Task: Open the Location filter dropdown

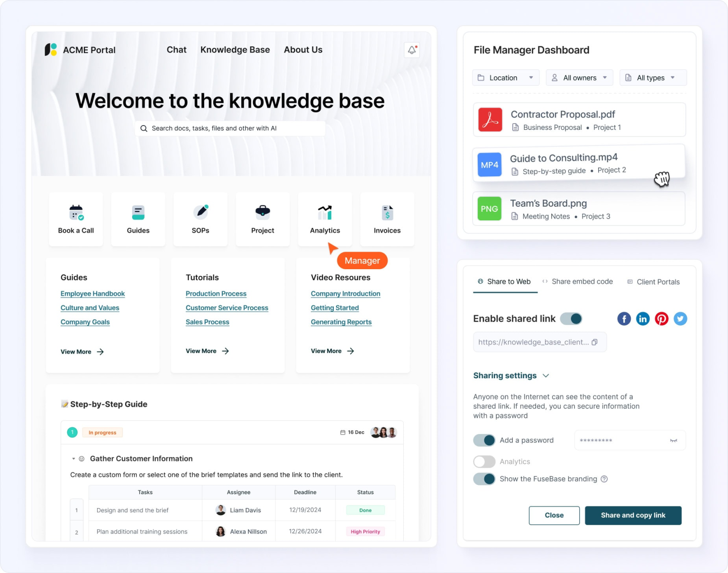Action: [505, 77]
